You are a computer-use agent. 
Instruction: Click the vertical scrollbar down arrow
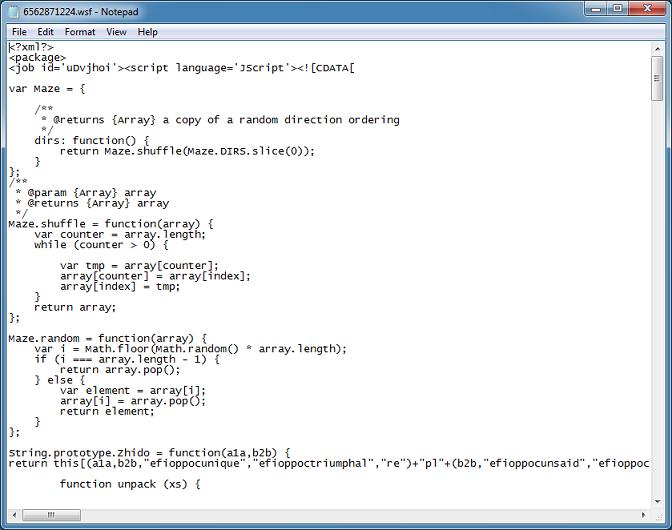pyautogui.click(x=657, y=499)
